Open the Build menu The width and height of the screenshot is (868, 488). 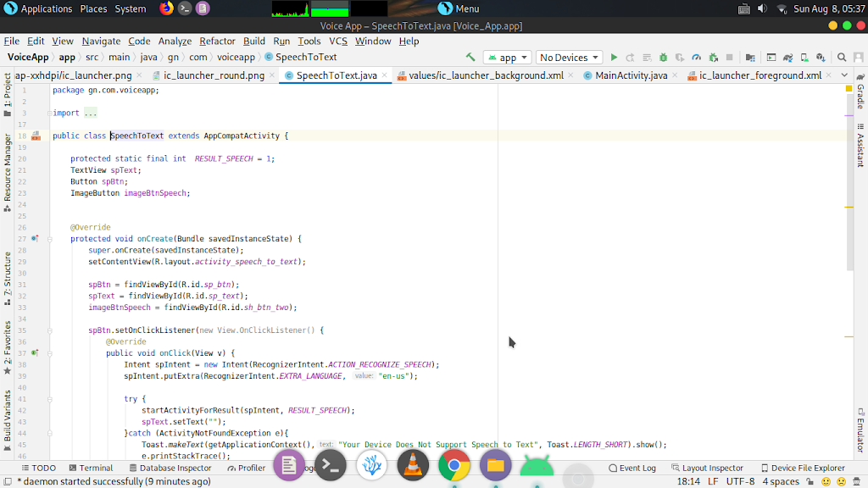(254, 41)
